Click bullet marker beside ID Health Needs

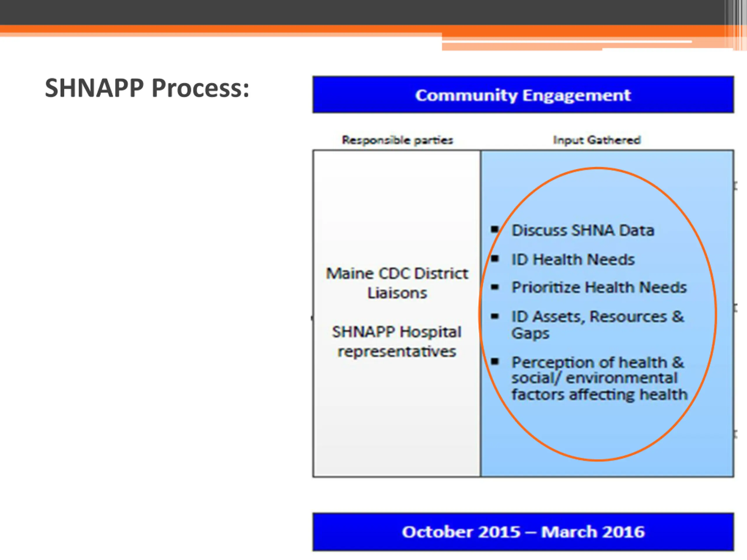[495, 259]
